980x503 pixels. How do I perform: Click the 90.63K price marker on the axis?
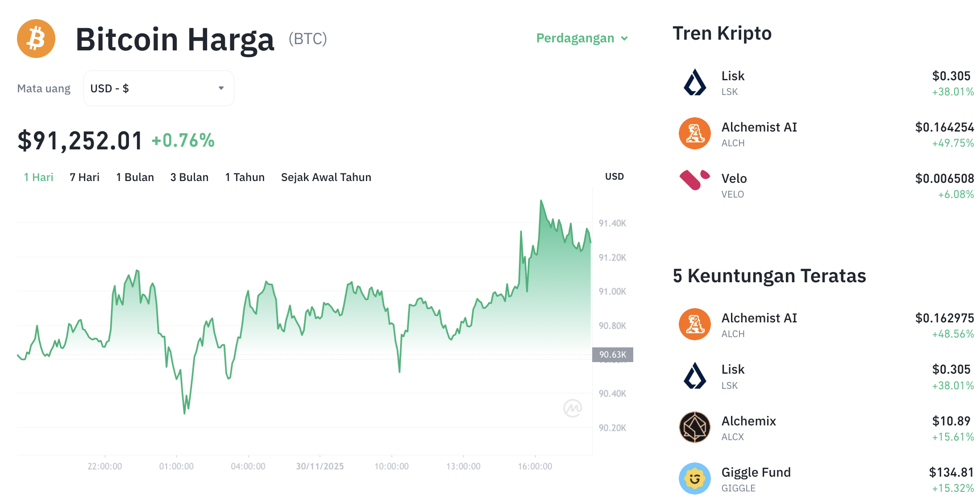coord(612,355)
